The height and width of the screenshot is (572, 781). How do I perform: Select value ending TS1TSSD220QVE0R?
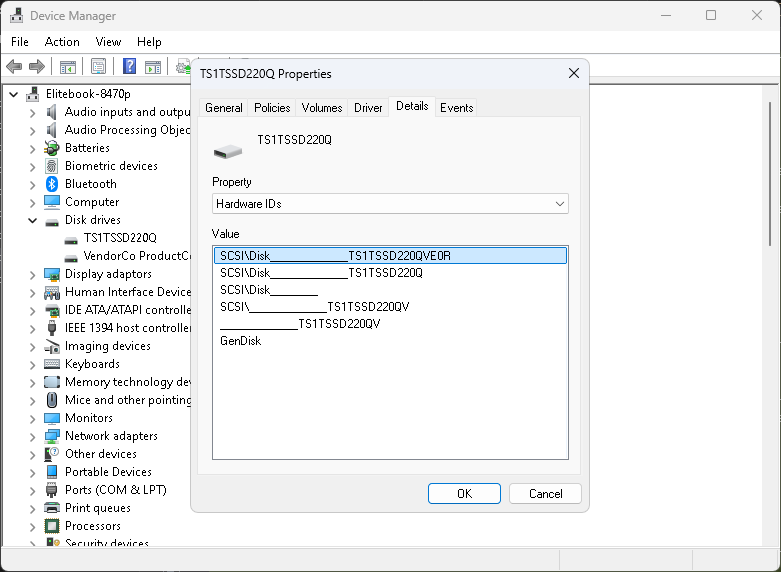(390, 256)
